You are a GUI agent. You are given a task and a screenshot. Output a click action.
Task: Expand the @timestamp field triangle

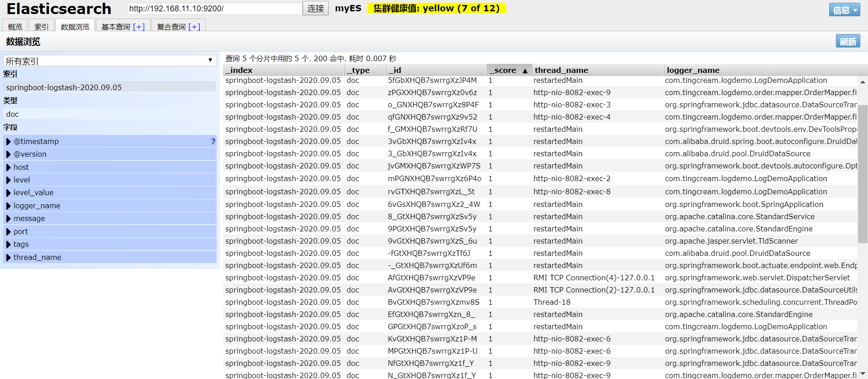[8, 141]
